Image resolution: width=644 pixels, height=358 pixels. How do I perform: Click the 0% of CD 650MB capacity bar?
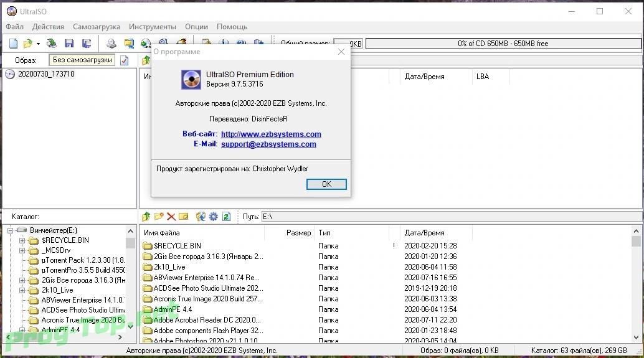click(x=503, y=44)
